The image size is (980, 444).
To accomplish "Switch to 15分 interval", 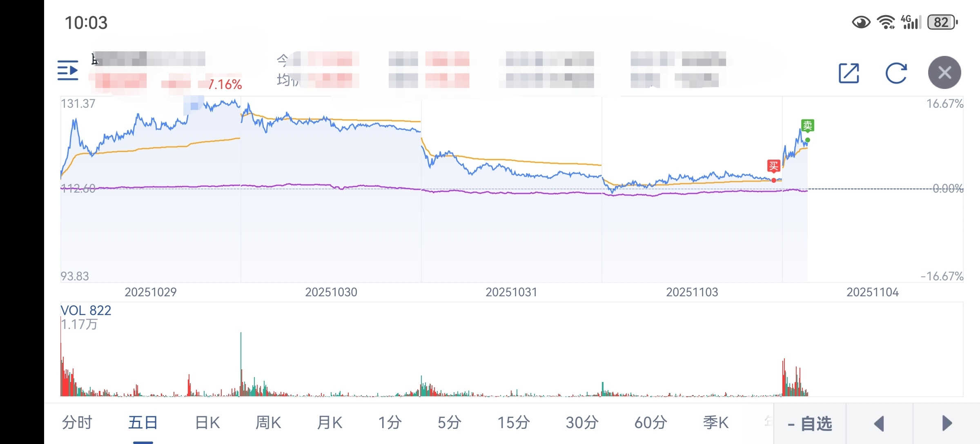I will [513, 422].
